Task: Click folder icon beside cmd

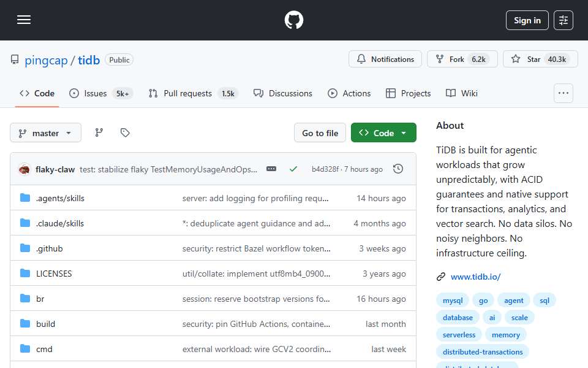Action: (25, 349)
